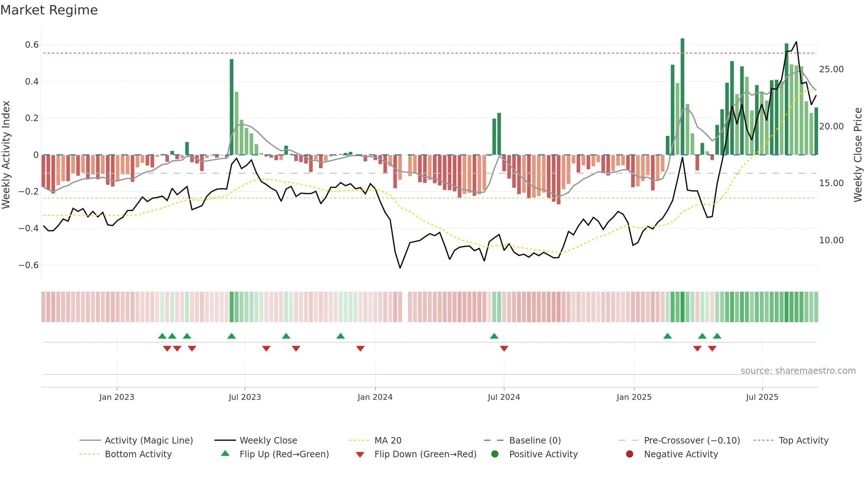Toggle the Pre-Crossover (−0.10) legend entry

[x=679, y=440]
